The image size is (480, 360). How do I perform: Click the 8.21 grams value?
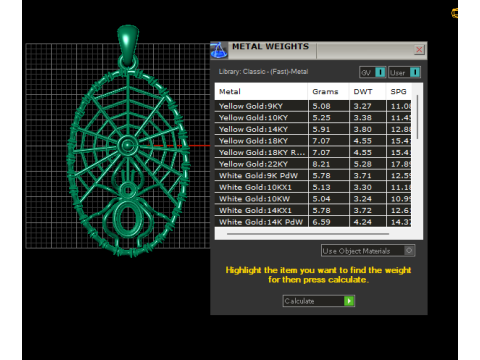321,164
